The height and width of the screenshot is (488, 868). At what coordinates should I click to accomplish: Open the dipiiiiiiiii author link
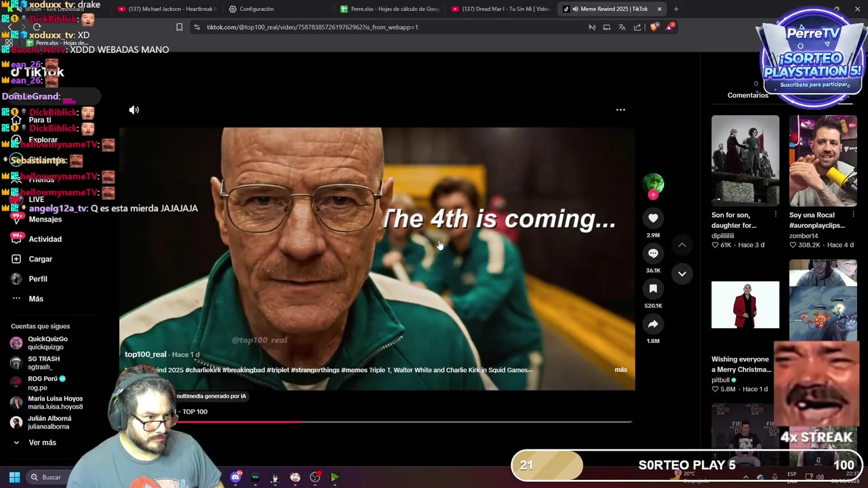[723, 236]
